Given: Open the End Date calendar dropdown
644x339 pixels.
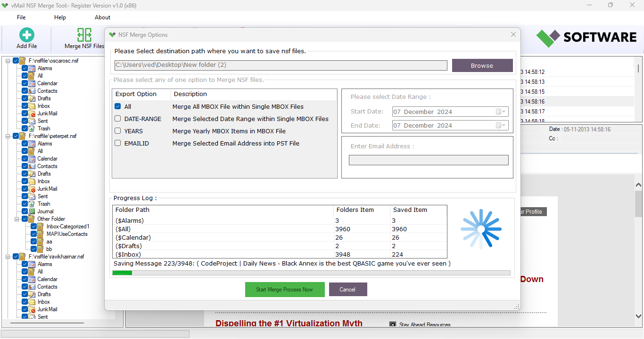Looking at the screenshot, I should 501,125.
